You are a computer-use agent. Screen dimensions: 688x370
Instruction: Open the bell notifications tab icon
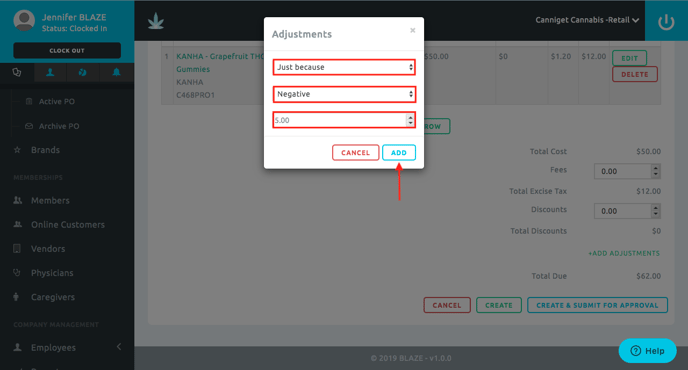[x=116, y=72]
